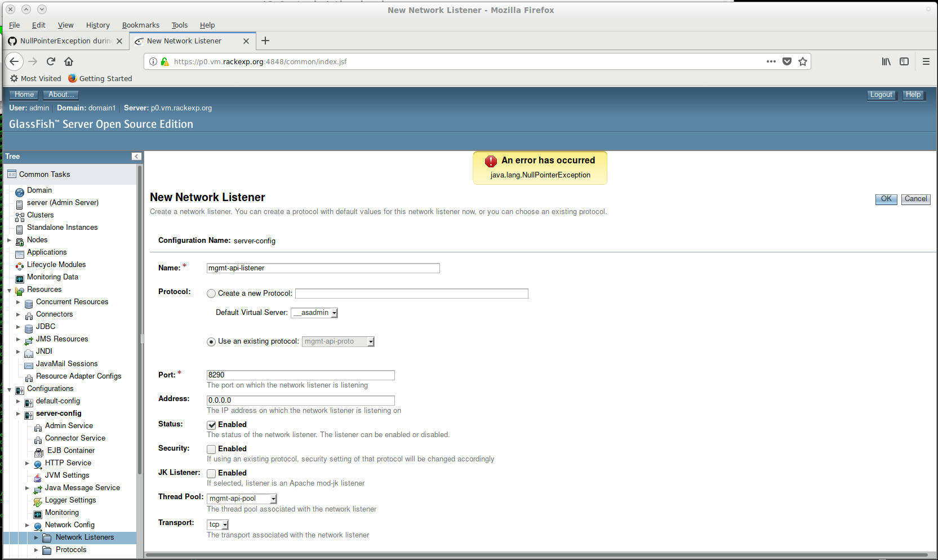
Task: Toggle the browser sidebar icon
Action: [904, 61]
